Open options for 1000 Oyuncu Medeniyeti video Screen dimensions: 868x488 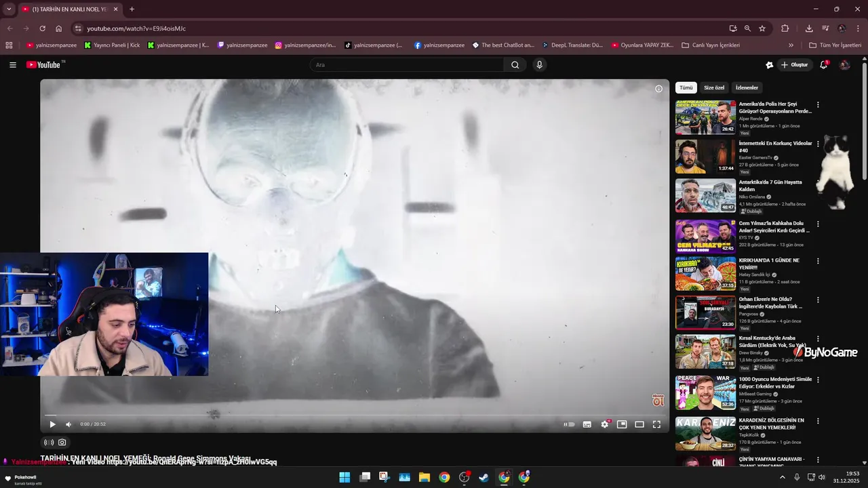point(818,380)
